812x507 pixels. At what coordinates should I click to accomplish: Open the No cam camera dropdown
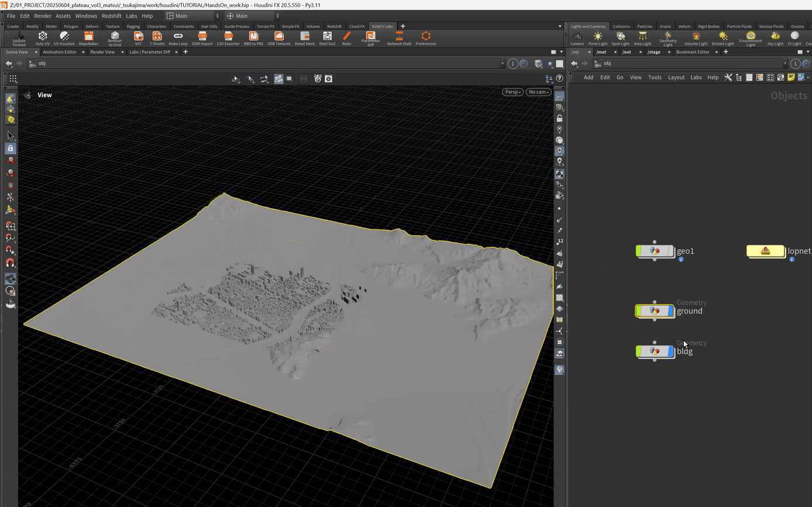538,92
